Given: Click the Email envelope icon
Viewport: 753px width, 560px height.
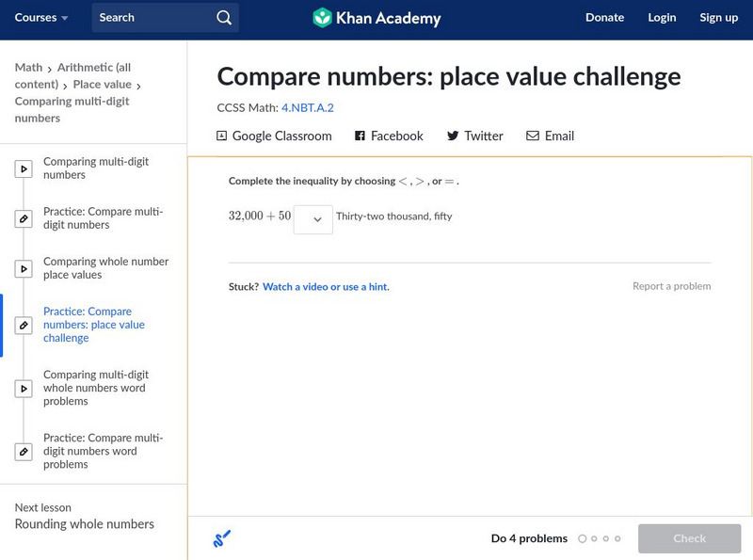Looking at the screenshot, I should pyautogui.click(x=533, y=136).
